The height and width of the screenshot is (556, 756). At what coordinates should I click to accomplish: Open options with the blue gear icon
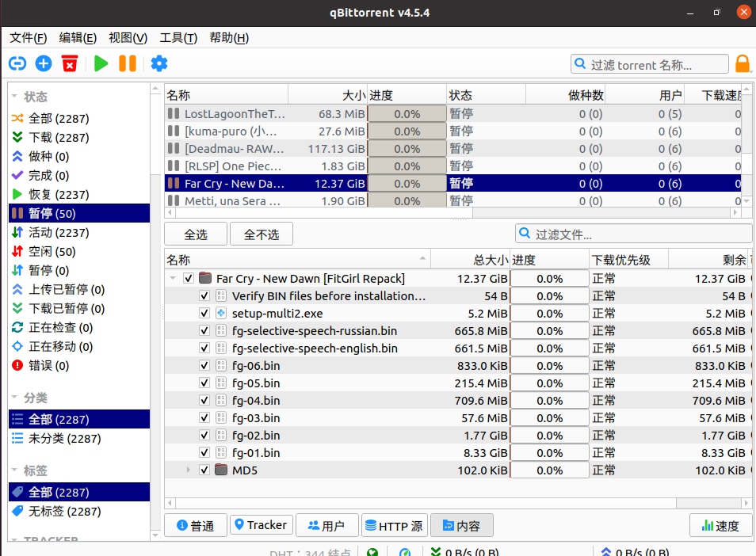click(159, 63)
